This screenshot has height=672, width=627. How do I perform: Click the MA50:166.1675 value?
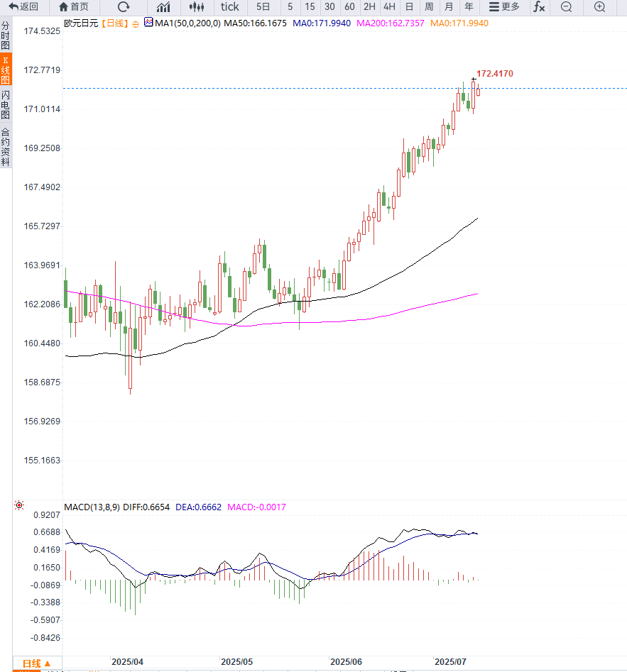(x=255, y=23)
